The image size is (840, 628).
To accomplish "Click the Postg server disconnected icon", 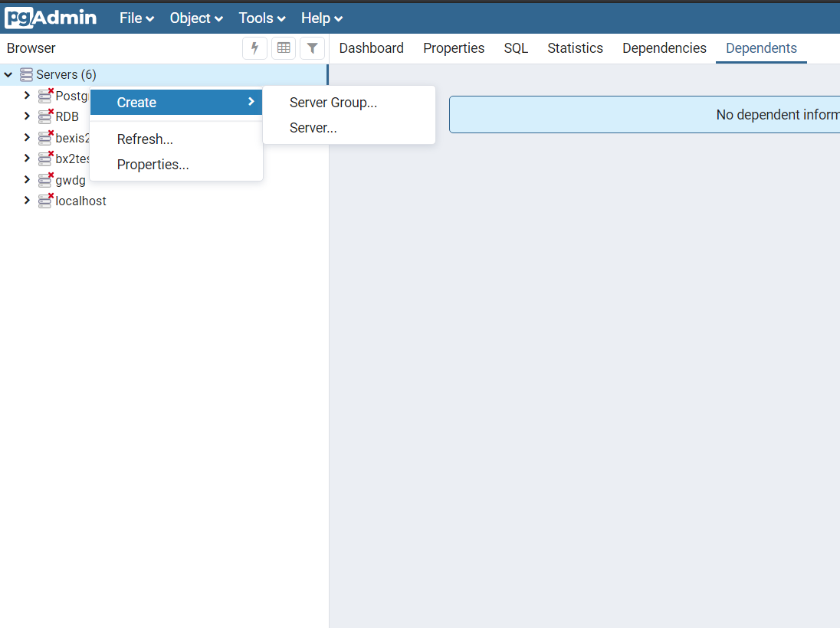I will (46, 95).
